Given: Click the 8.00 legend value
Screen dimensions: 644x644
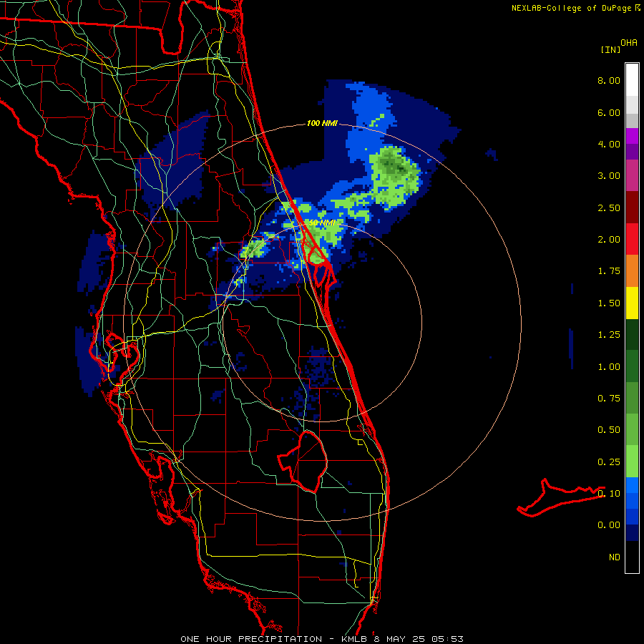Looking at the screenshot, I should pos(609,80).
